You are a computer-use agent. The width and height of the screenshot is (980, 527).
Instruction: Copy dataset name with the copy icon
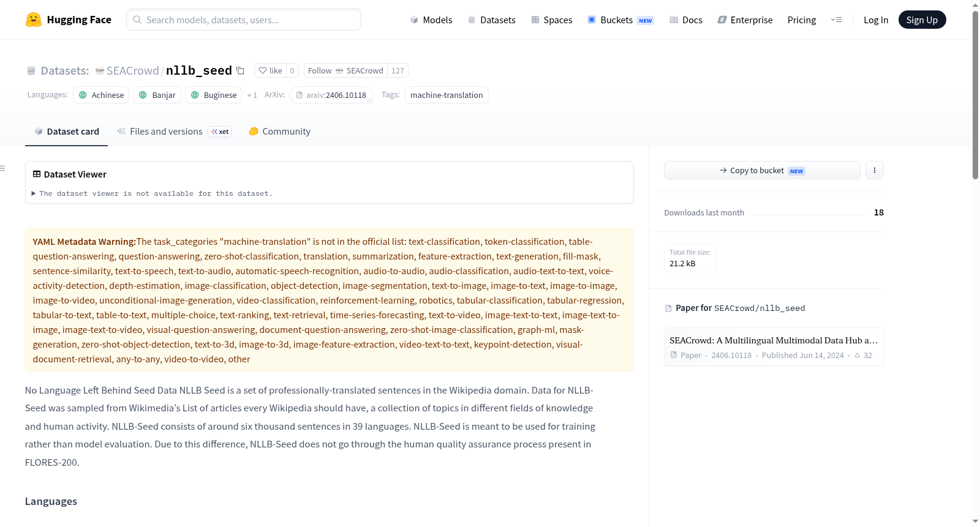pos(240,71)
